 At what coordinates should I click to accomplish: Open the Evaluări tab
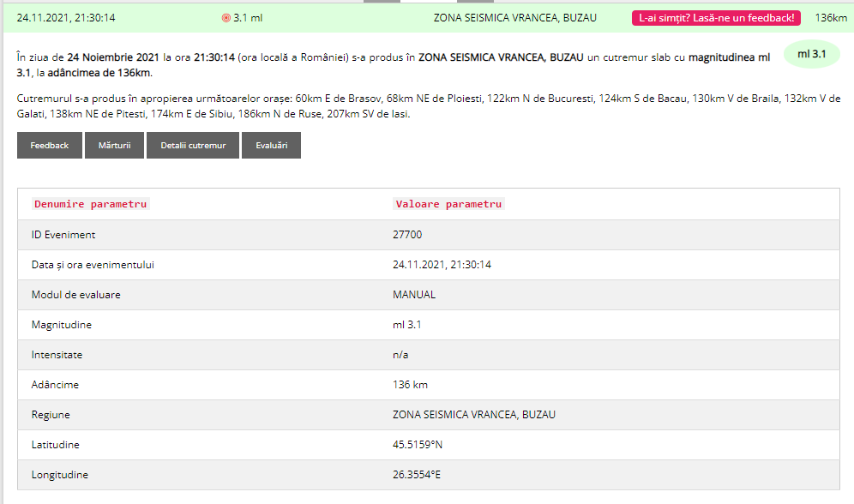[x=271, y=146]
